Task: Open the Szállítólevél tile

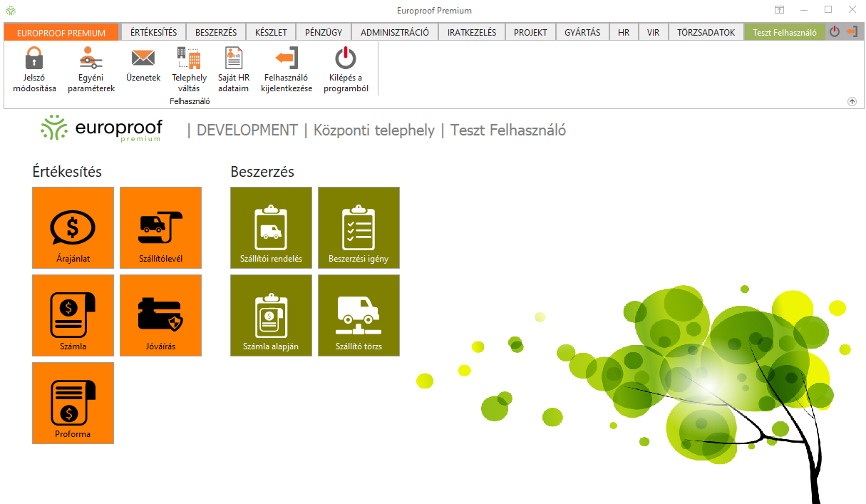Action: pyautogui.click(x=160, y=227)
